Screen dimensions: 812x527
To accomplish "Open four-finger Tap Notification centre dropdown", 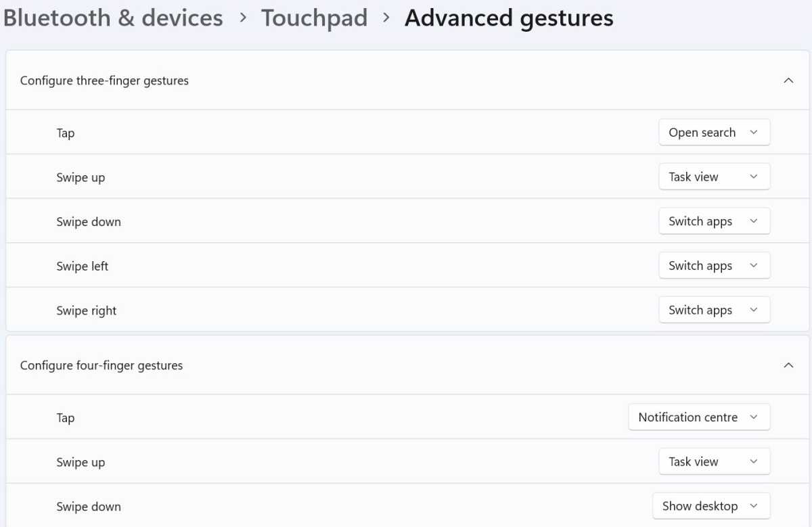I will coord(699,417).
